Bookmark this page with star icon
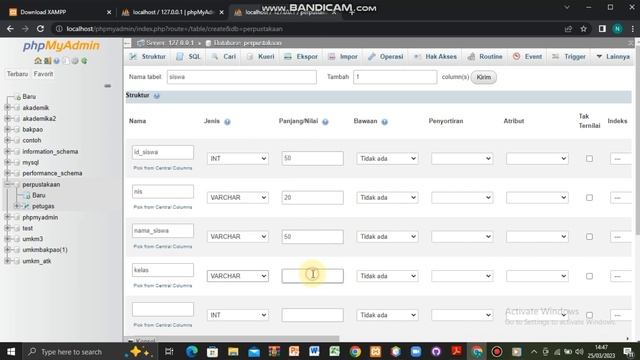The image size is (640, 360). tap(584, 29)
